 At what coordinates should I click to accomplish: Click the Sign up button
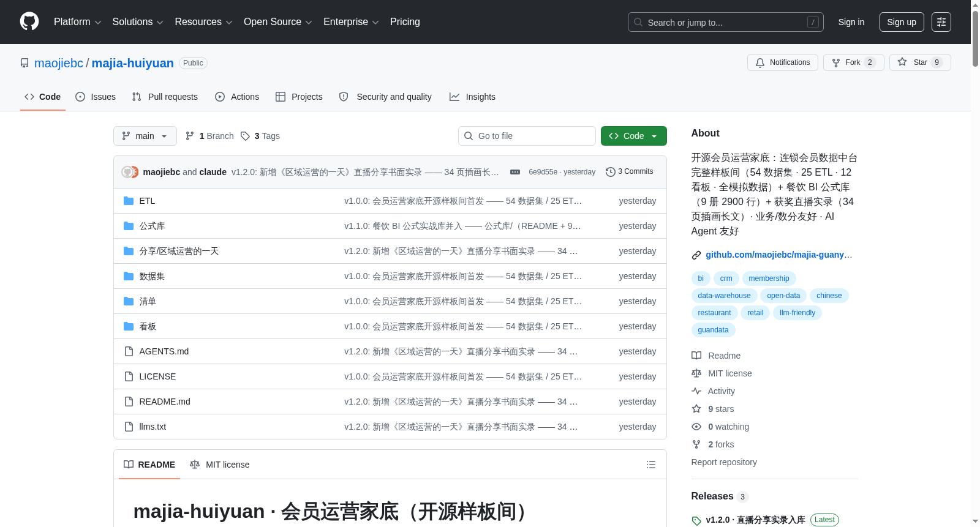coord(902,22)
